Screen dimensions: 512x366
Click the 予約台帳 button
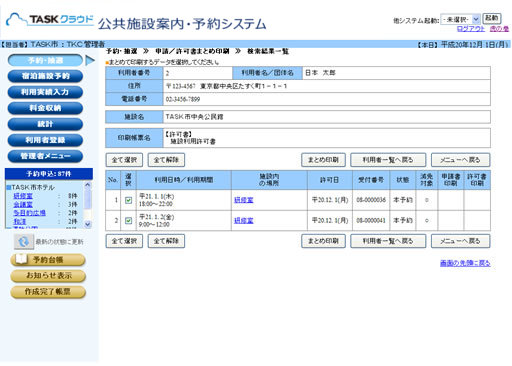coord(48,260)
